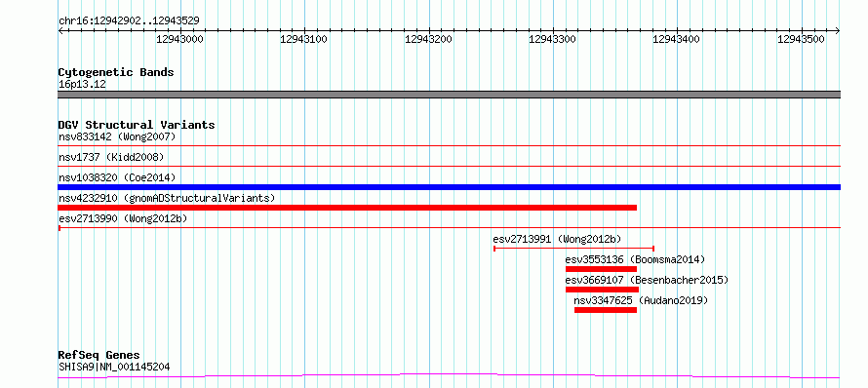Screen dimensions: 868x388
Task: Open the nsv4232910 gnomAD structural variant bar
Action: pos(347,208)
